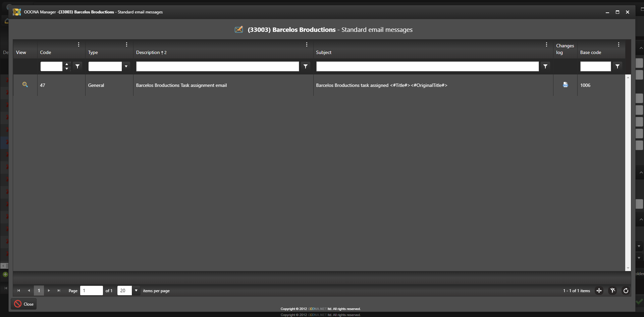Click the magnifier View icon for row 47
644x317 pixels.
(25, 85)
